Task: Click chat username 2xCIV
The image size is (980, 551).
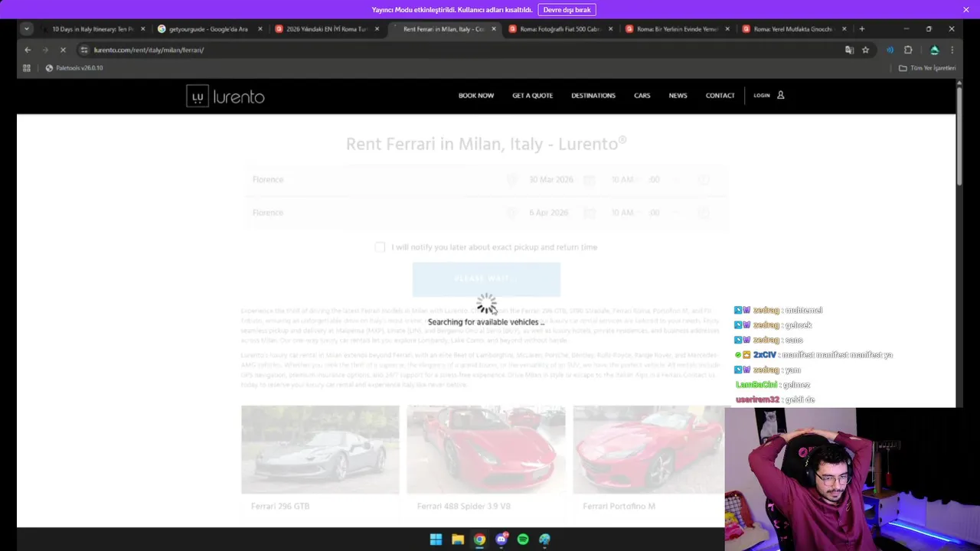Action: pyautogui.click(x=765, y=355)
